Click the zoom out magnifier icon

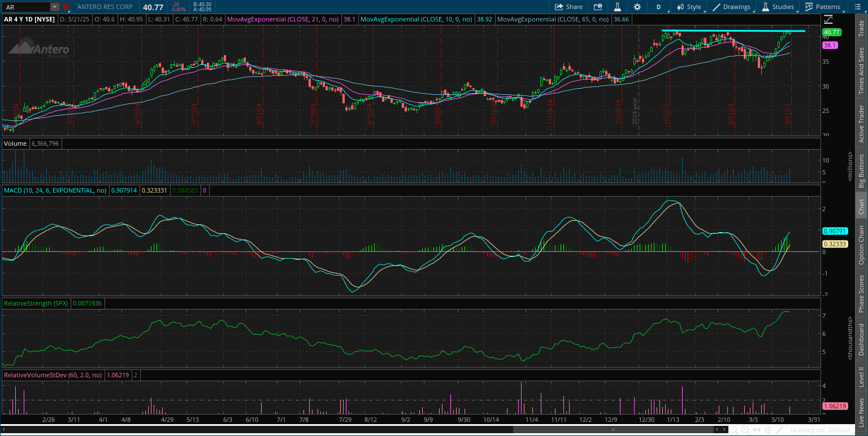734,430
